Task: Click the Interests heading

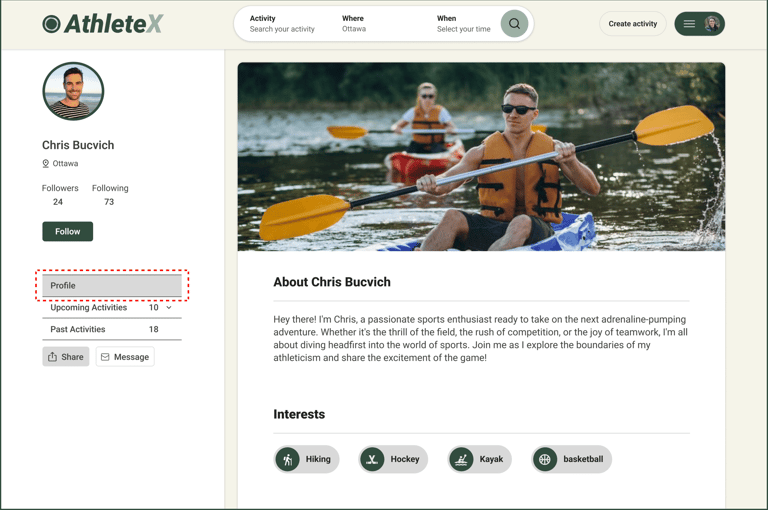Action: [x=299, y=414]
